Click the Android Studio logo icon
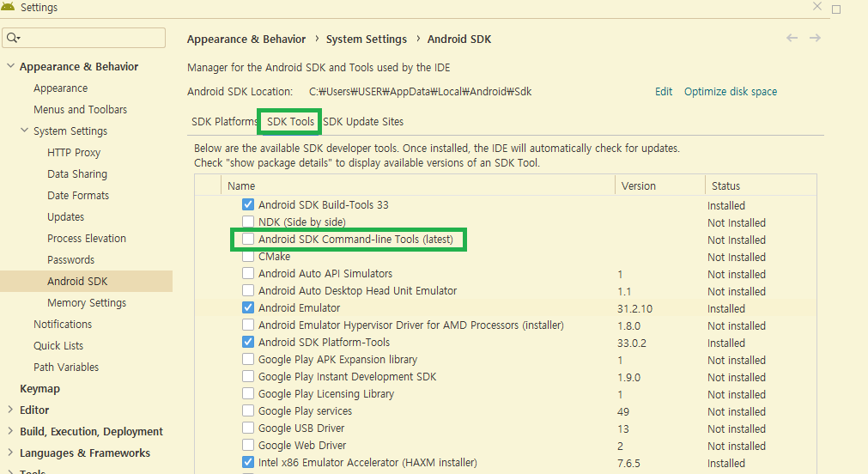 pos(8,7)
